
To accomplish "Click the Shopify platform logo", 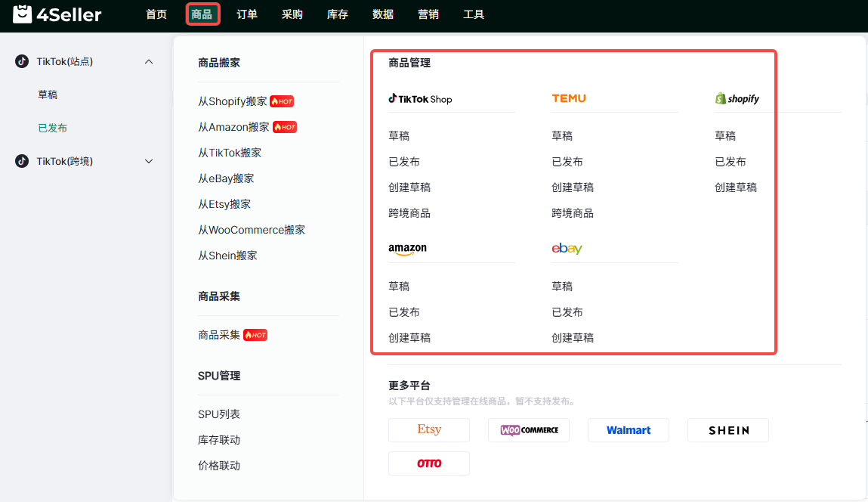I will (x=737, y=99).
